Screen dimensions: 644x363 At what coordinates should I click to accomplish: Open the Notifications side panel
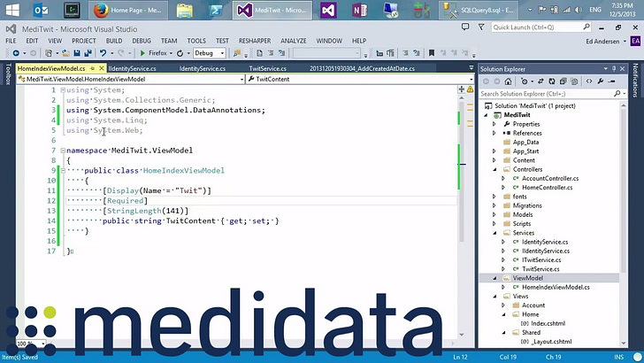(x=635, y=81)
